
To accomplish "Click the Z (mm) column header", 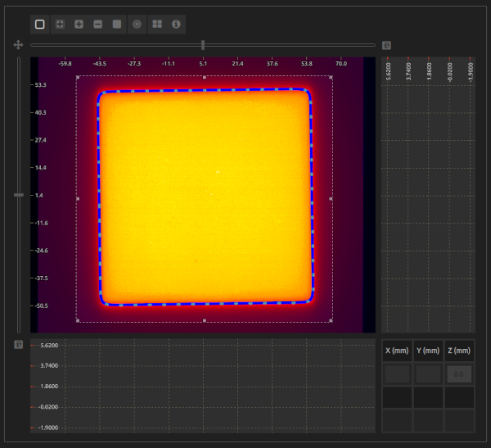I will pos(459,351).
